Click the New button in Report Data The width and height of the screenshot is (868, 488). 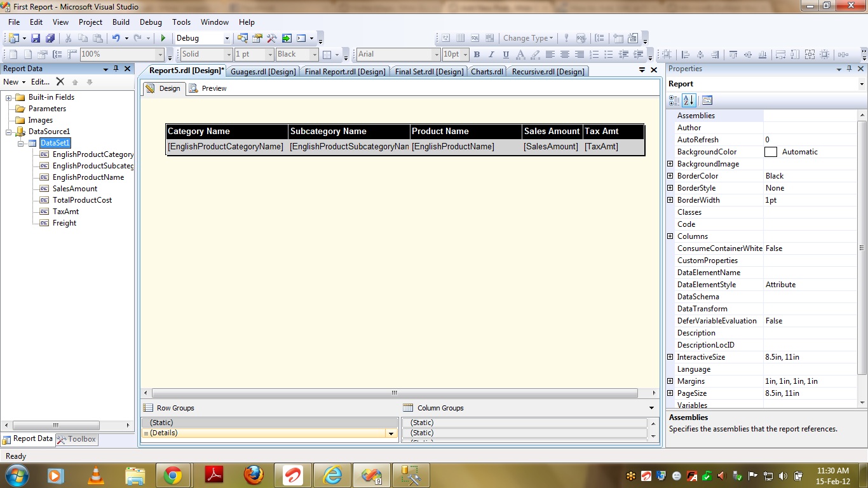click(14, 82)
